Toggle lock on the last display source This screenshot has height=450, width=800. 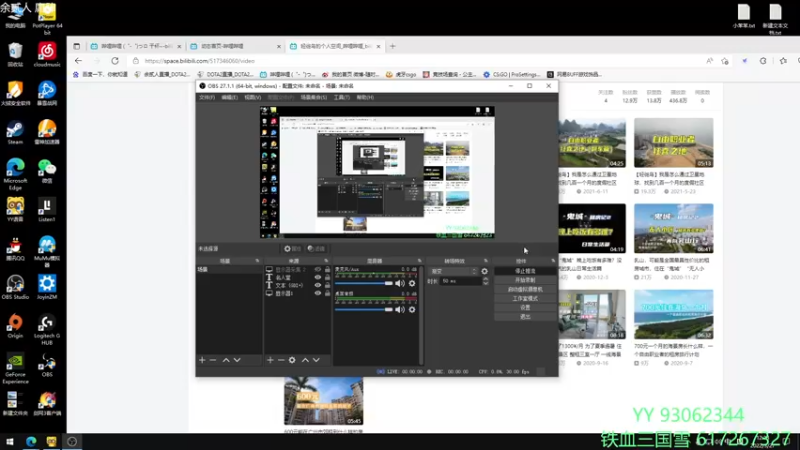pos(328,293)
